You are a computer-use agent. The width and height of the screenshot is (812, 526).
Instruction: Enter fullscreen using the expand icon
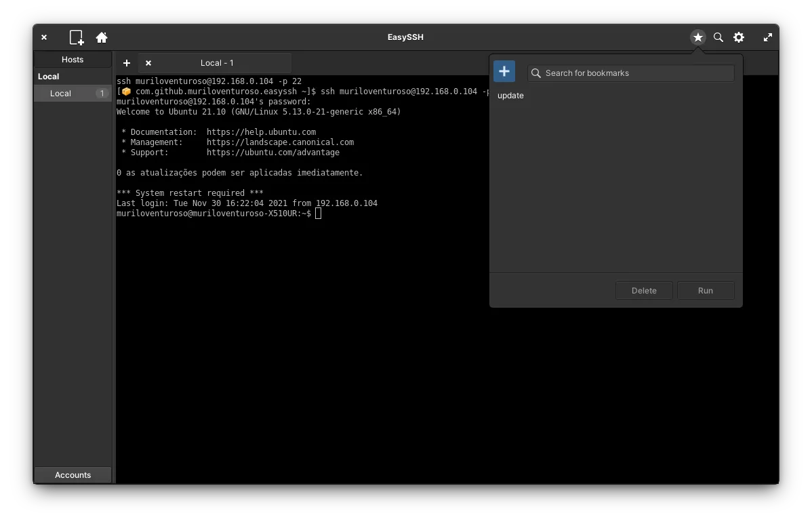click(x=767, y=37)
